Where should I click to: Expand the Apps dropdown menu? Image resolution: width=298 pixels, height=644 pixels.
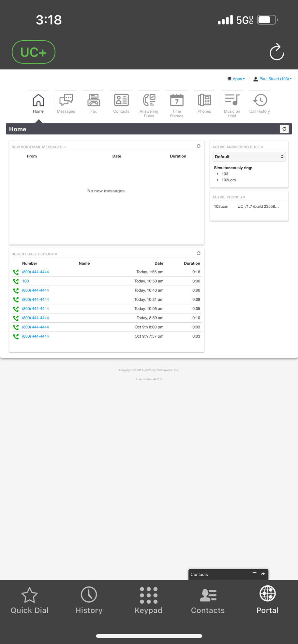coord(236,79)
